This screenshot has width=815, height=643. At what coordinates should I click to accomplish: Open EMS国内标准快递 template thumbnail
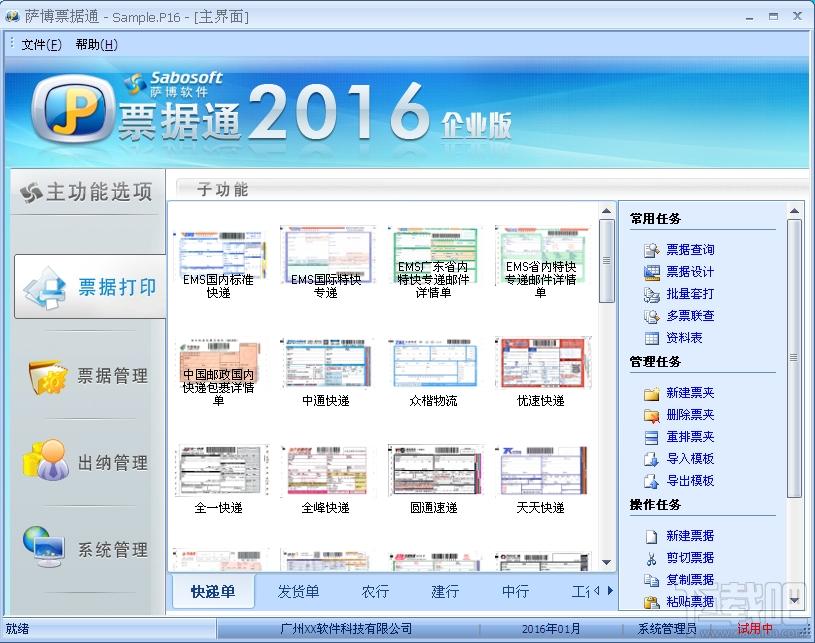pos(218,256)
